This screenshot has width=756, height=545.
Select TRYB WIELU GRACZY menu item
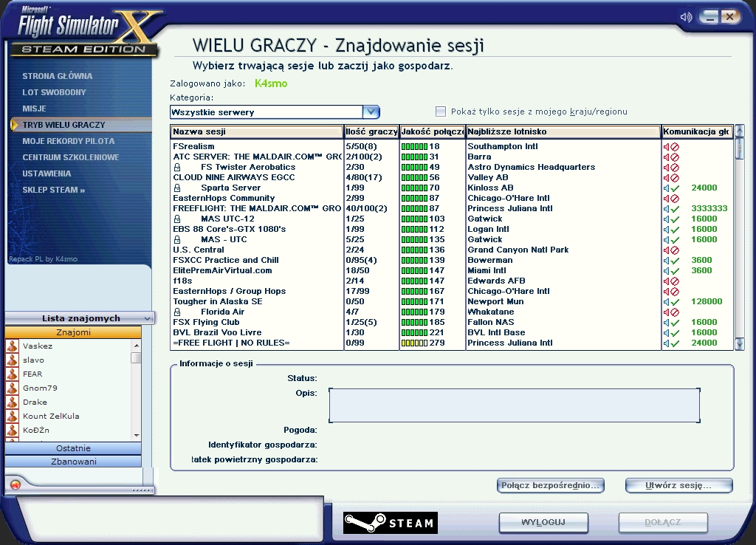[80, 125]
